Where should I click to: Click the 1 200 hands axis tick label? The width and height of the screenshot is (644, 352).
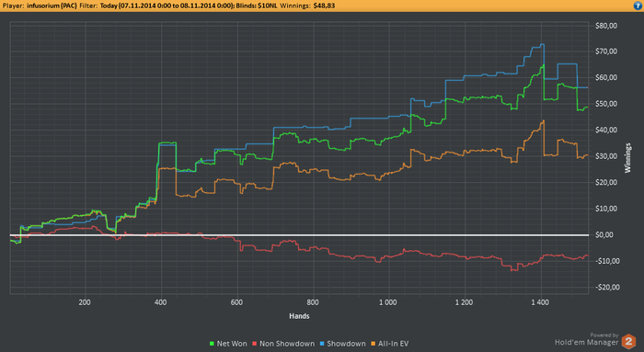pyautogui.click(x=464, y=302)
